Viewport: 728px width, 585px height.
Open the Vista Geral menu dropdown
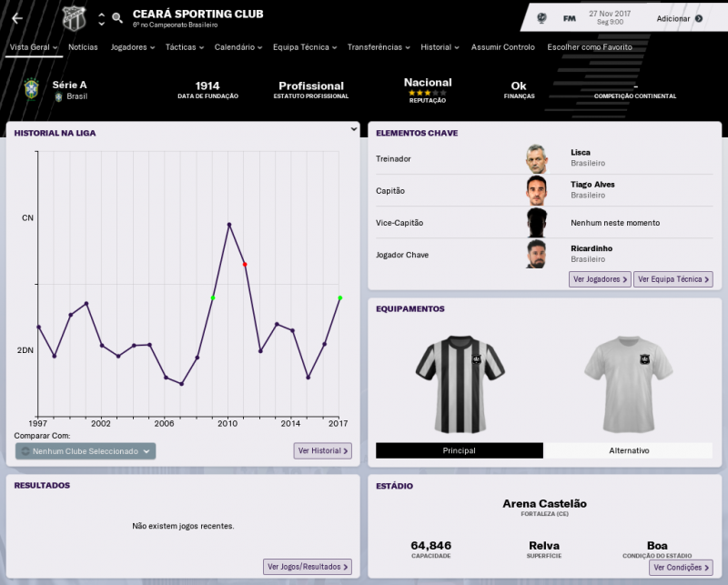(x=35, y=46)
